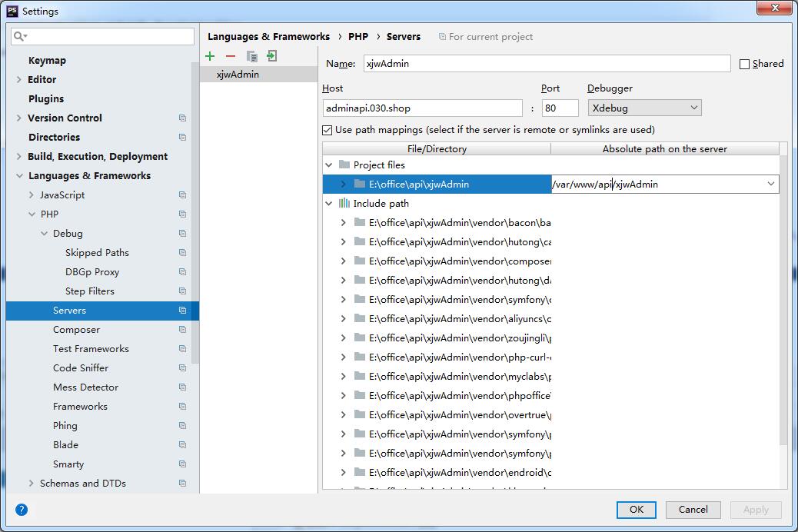Click the Apply button
This screenshot has width=798, height=532.
(756, 510)
